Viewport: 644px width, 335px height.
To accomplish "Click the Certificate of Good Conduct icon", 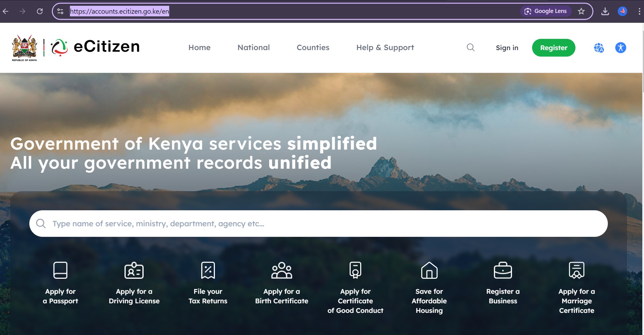I will click(355, 270).
